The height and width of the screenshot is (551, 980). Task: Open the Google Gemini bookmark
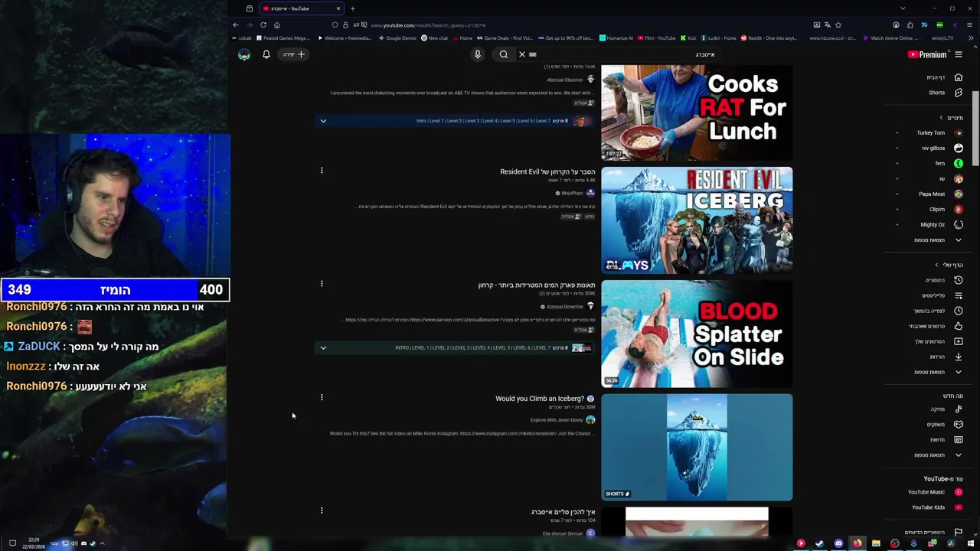[x=397, y=37]
